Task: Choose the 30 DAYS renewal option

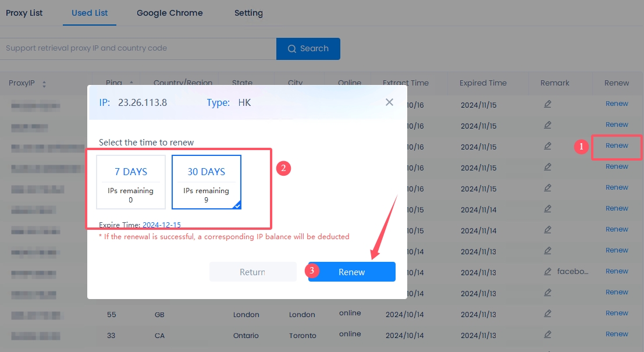Action: tap(206, 182)
